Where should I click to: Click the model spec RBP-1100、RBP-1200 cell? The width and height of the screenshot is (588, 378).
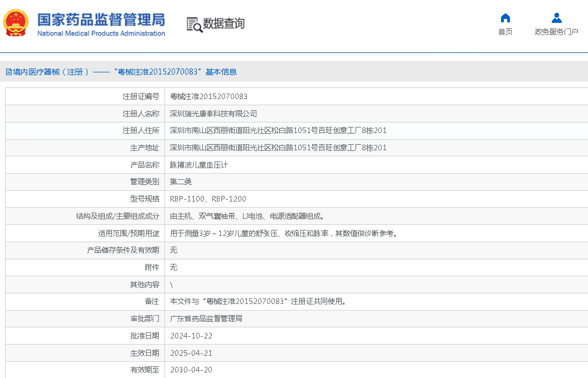208,199
